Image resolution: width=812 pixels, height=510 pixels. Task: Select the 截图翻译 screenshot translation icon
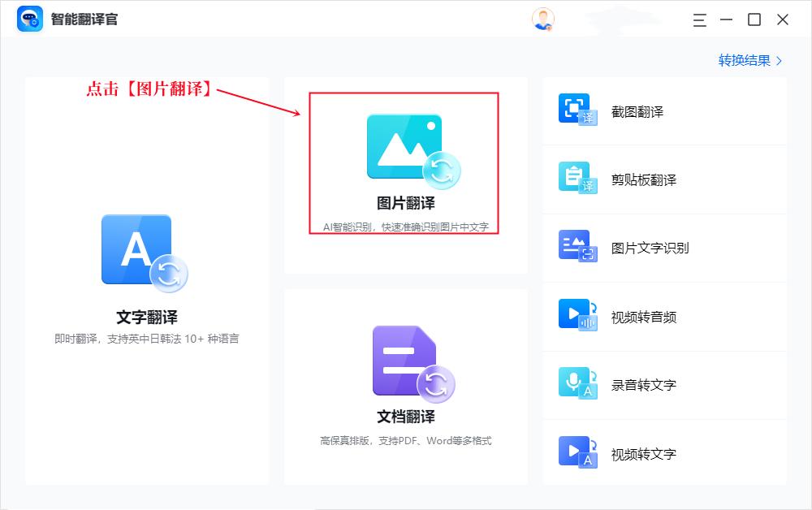[574, 110]
